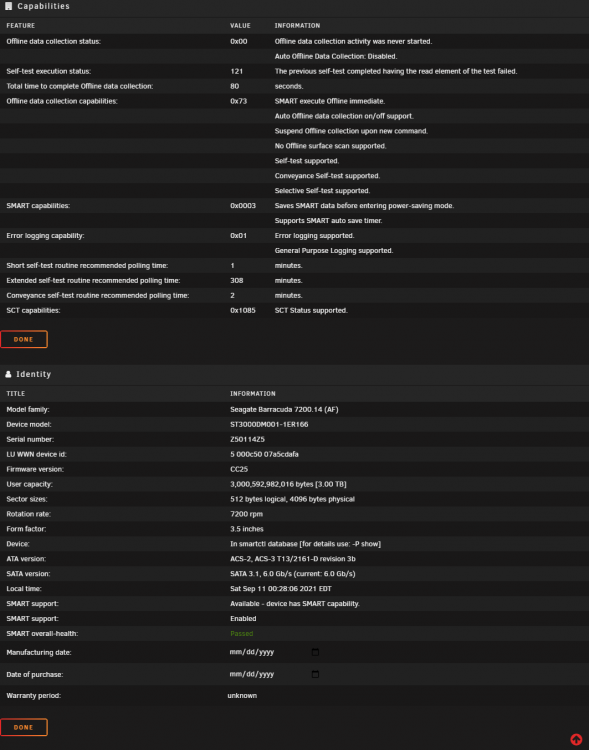Click the Capabilities section header icon

pos(8,6)
